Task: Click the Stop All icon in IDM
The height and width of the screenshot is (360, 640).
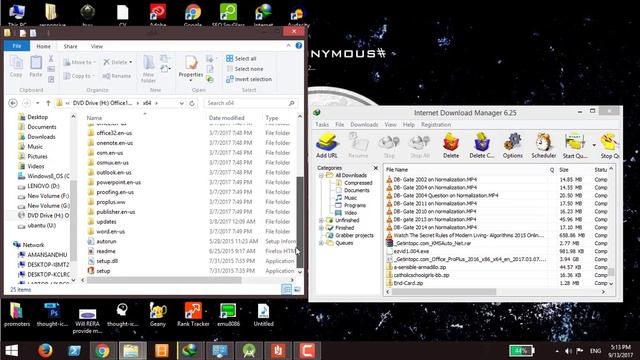Action: (x=420, y=146)
